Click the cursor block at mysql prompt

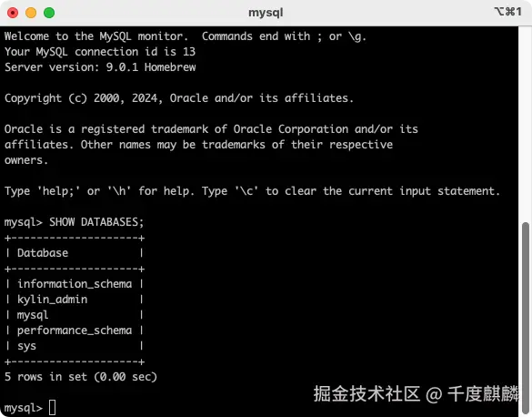click(x=52, y=407)
